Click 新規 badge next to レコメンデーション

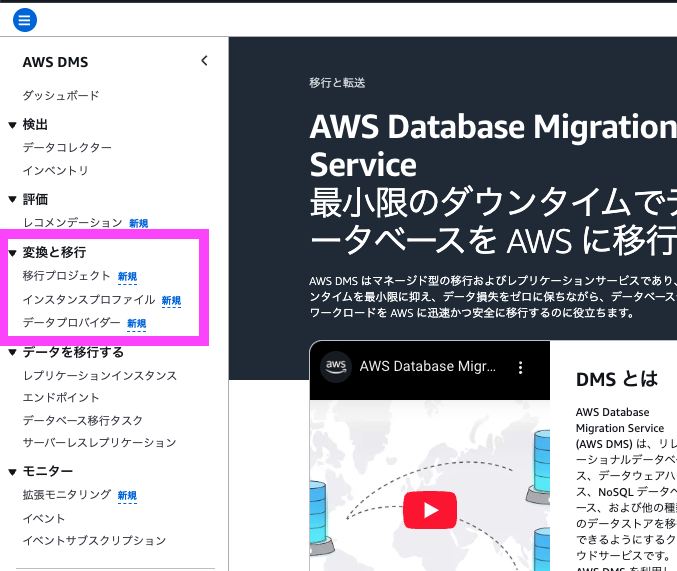[x=139, y=223]
